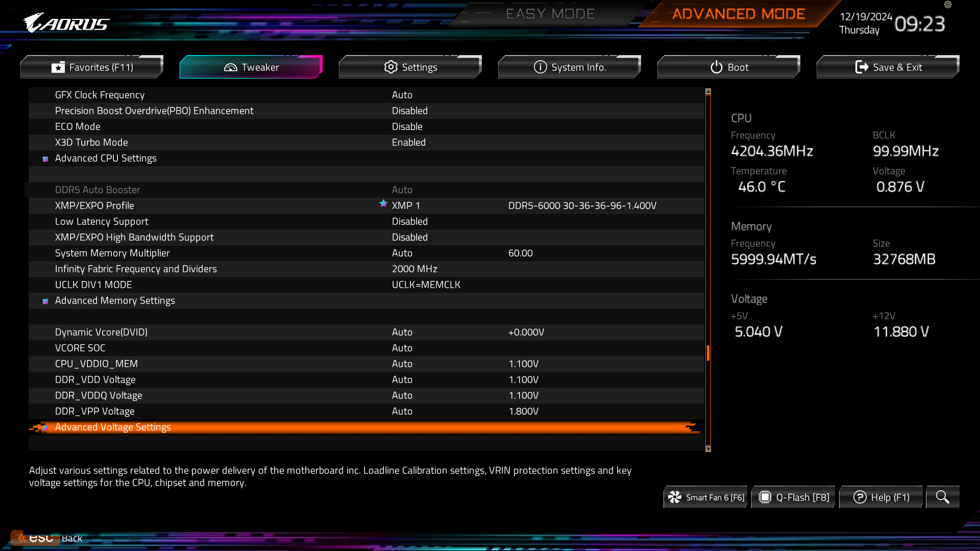Expand Advanced CPU Settings submenu
980x551 pixels.
point(106,158)
